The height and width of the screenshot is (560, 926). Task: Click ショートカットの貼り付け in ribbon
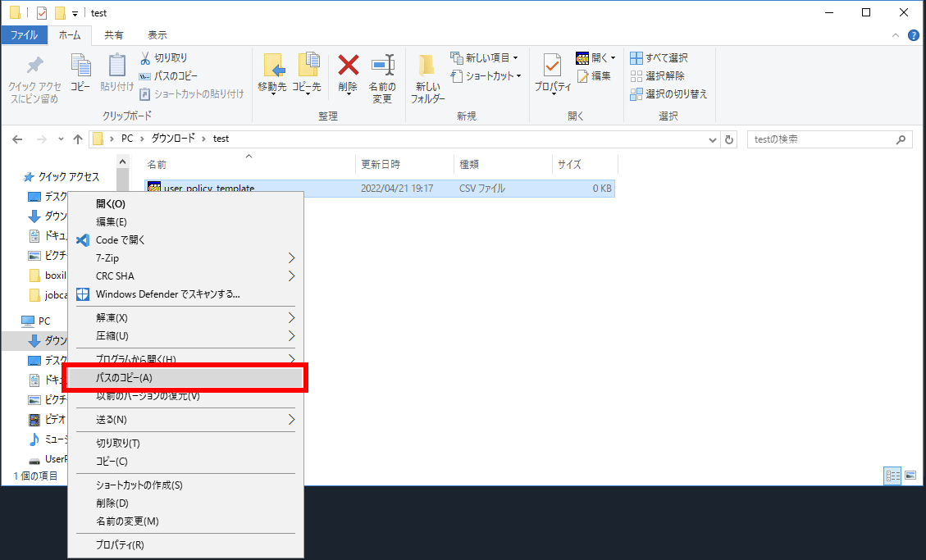(192, 93)
